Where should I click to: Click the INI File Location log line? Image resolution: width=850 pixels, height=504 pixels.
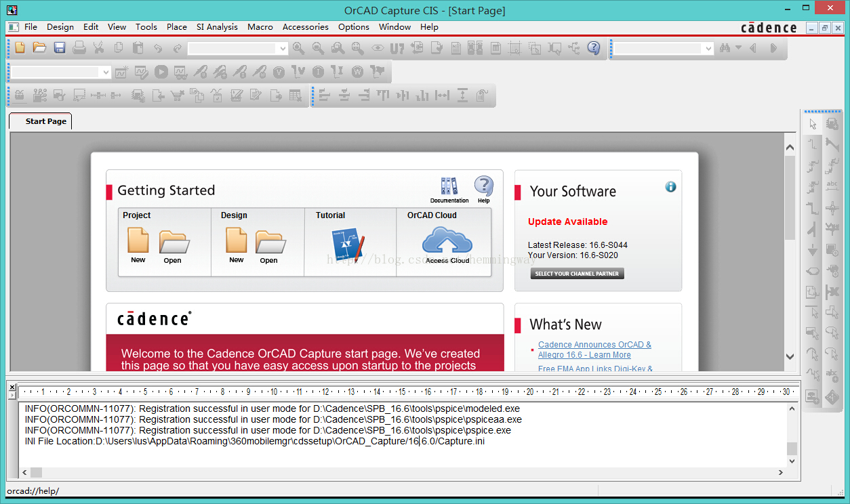point(255,441)
